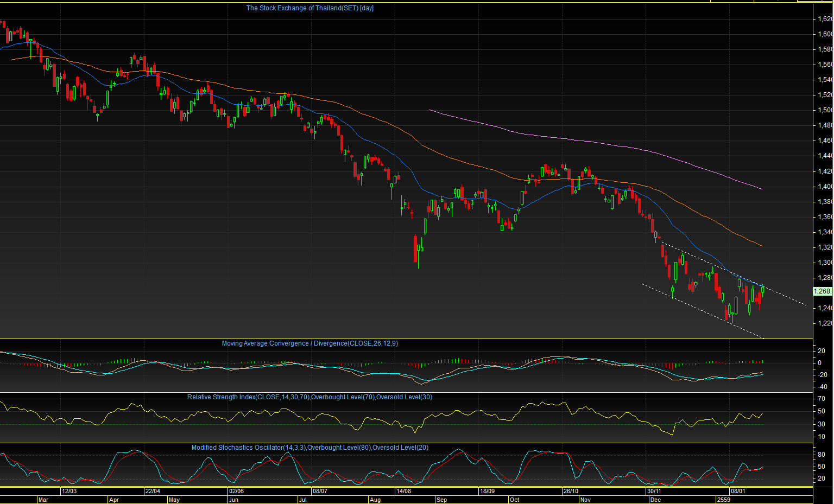Screen dimensions: 834x504
Task: Select the Modified Stochastics Oscillator indicator title
Action: [310, 448]
